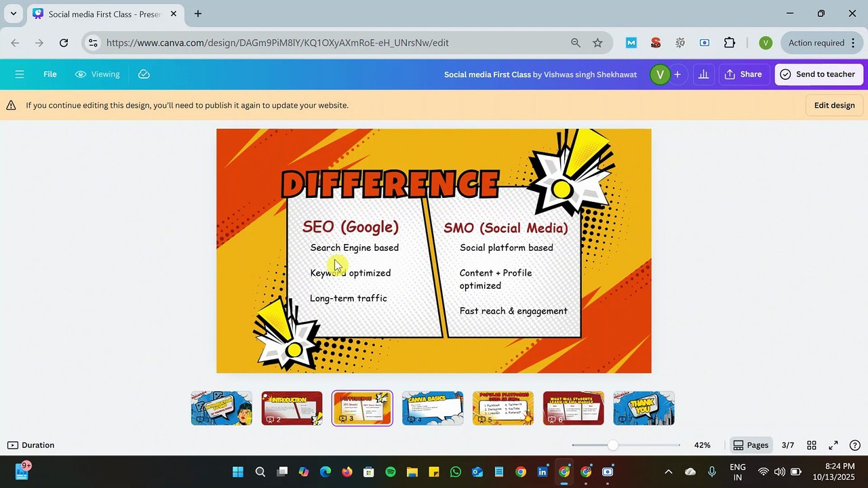Bookmark this page with the star icon
Screen dimensions: 868x488
point(597,43)
